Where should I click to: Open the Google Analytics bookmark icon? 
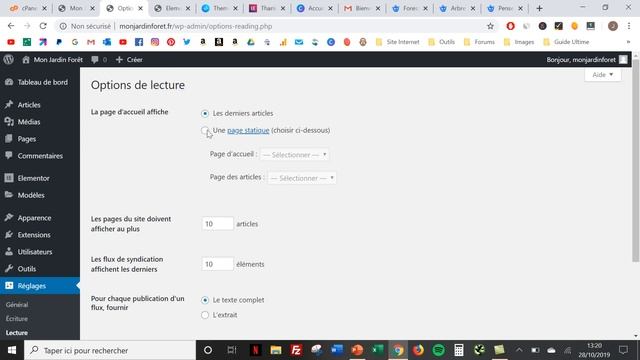click(x=283, y=42)
